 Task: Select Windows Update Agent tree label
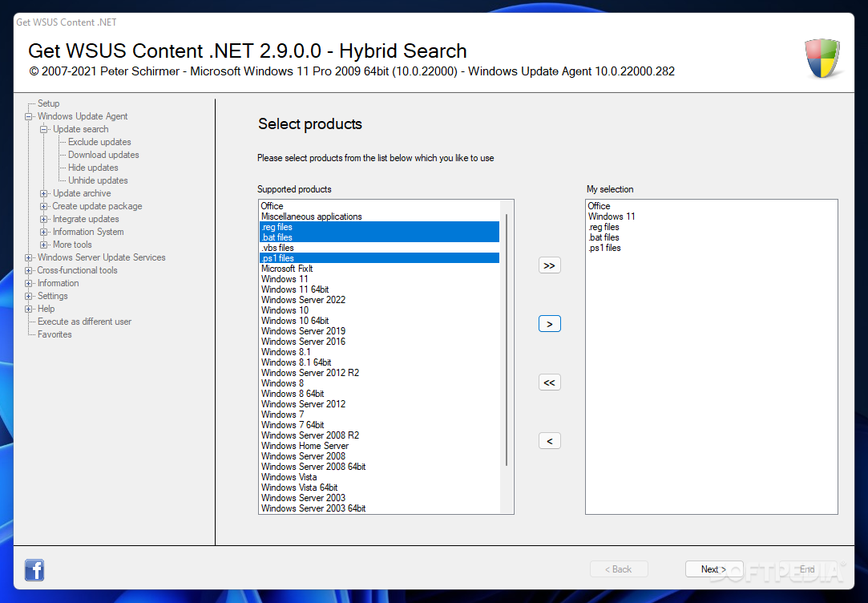click(x=83, y=116)
